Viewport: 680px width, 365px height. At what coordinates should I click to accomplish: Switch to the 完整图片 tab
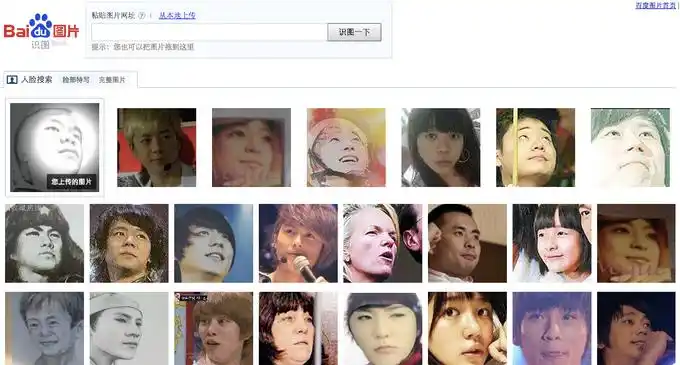click(x=112, y=80)
